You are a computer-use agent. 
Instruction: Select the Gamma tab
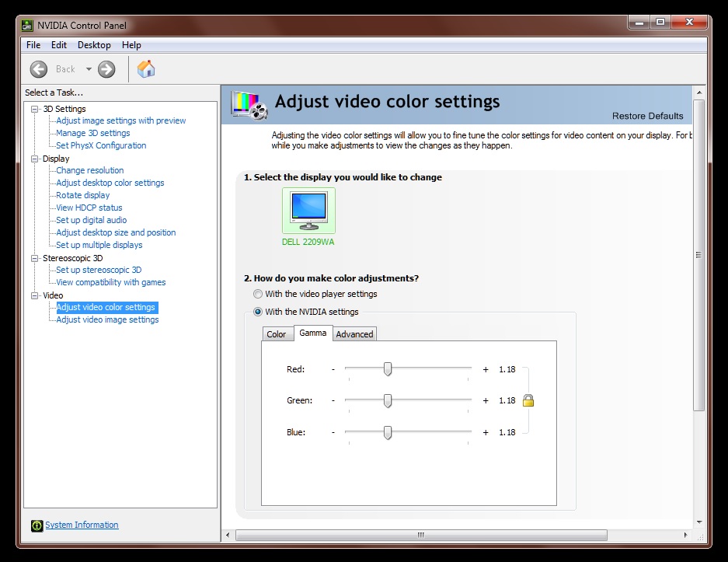313,333
